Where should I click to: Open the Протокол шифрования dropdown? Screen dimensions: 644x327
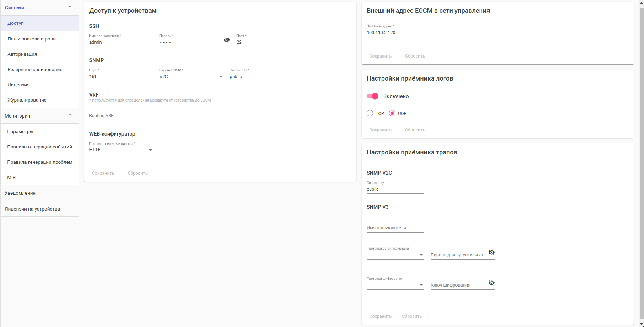tap(395, 285)
